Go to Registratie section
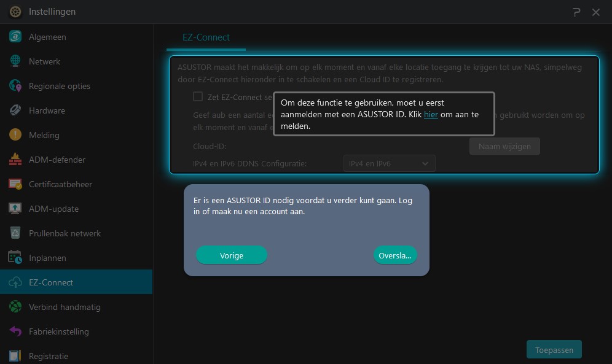 (x=76, y=356)
